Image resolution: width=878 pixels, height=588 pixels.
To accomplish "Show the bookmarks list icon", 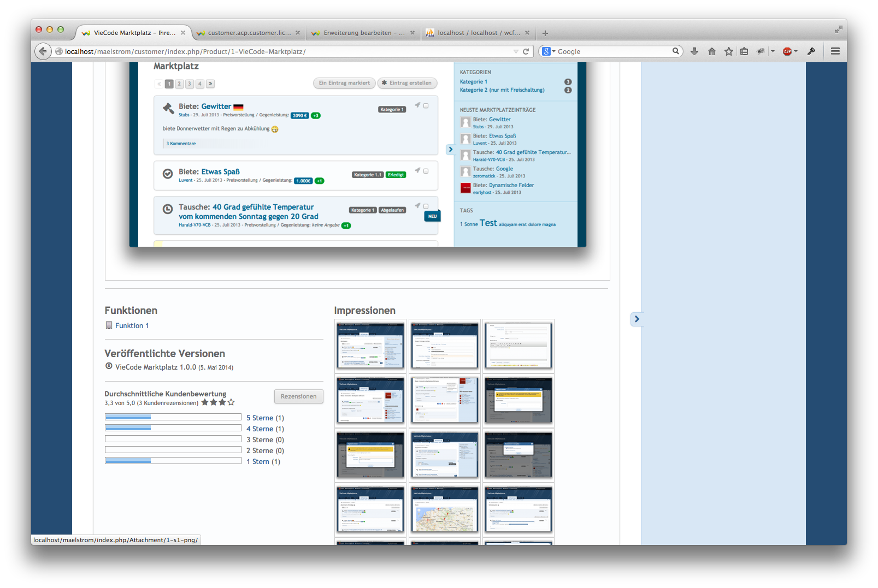I will pos(744,51).
